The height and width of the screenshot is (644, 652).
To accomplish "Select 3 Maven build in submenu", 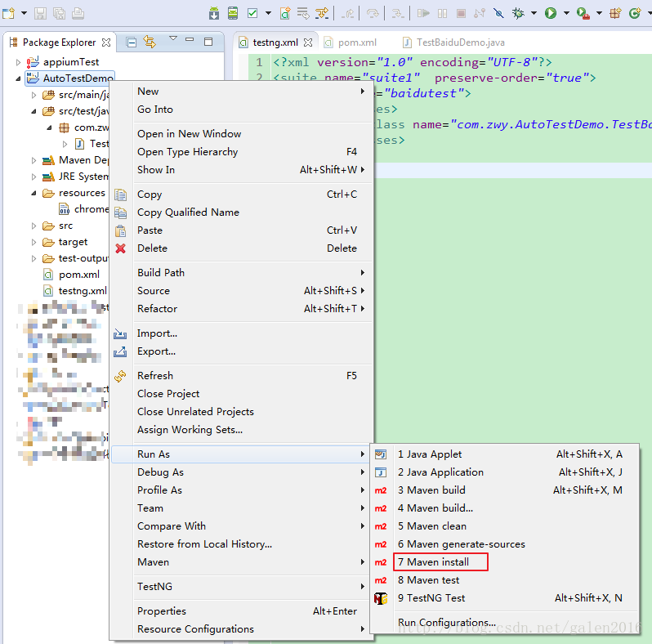I will pos(504,490).
